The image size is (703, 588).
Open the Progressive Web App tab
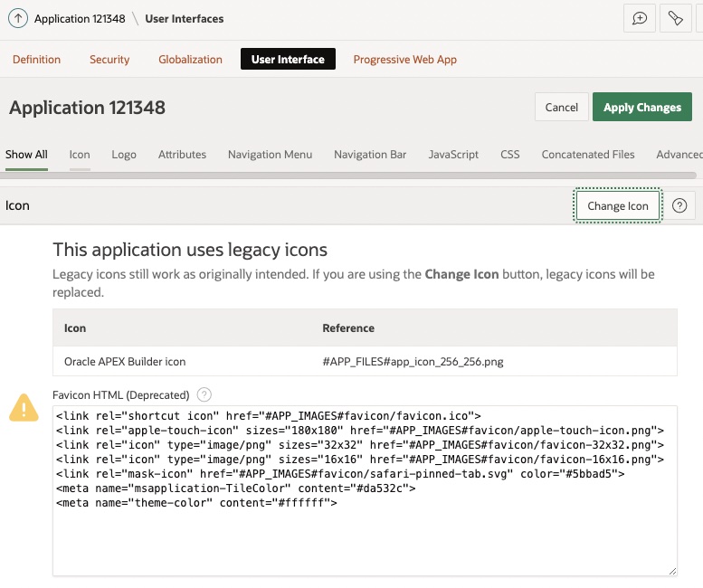pyautogui.click(x=404, y=60)
